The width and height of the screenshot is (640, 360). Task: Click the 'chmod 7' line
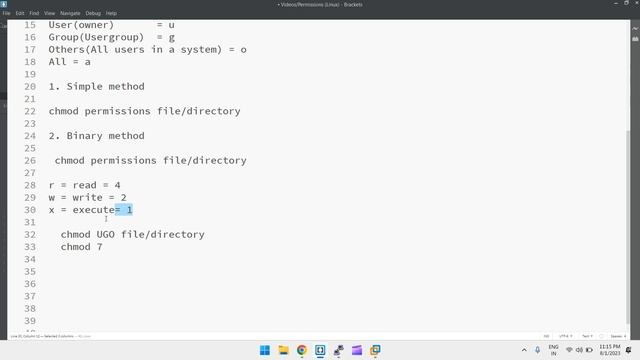coord(82,247)
